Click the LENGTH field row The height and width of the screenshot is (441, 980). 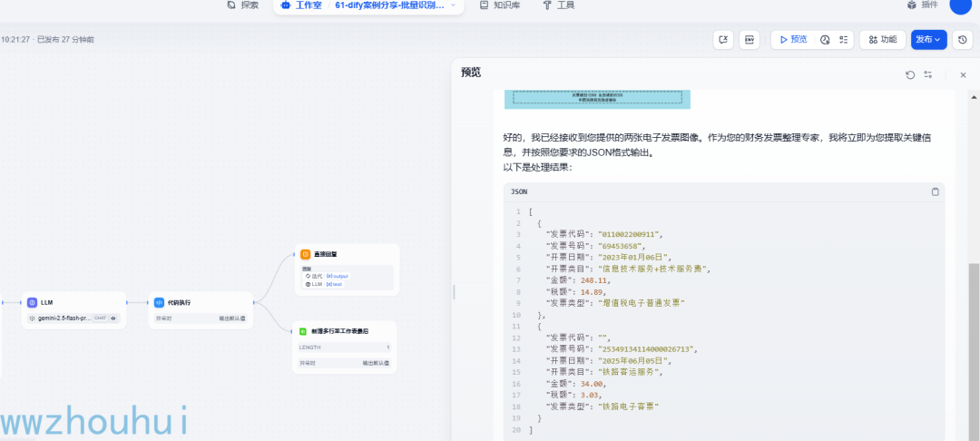pos(345,348)
